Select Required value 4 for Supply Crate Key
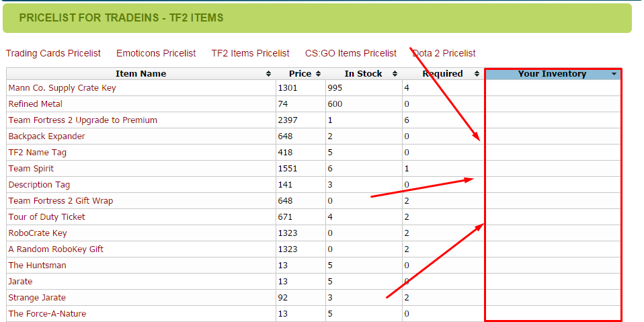 [x=407, y=88]
